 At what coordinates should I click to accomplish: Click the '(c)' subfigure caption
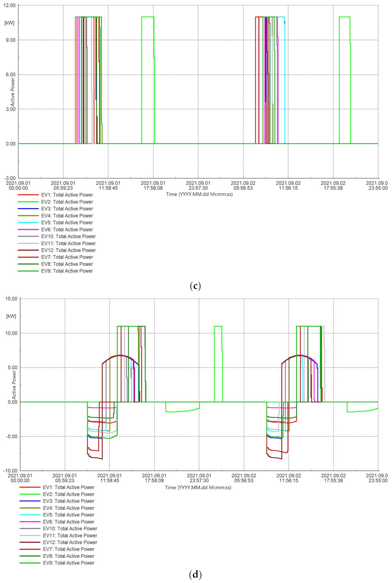pos(195,286)
